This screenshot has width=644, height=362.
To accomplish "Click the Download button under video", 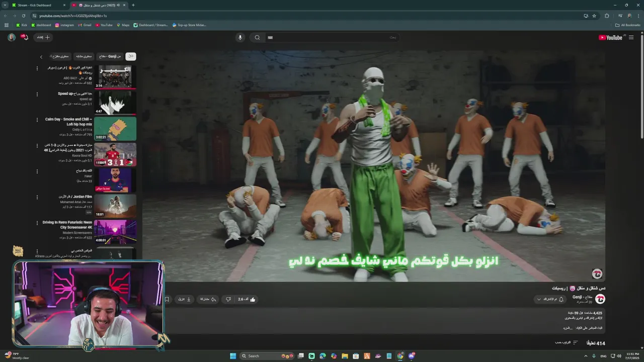I will tap(185, 299).
